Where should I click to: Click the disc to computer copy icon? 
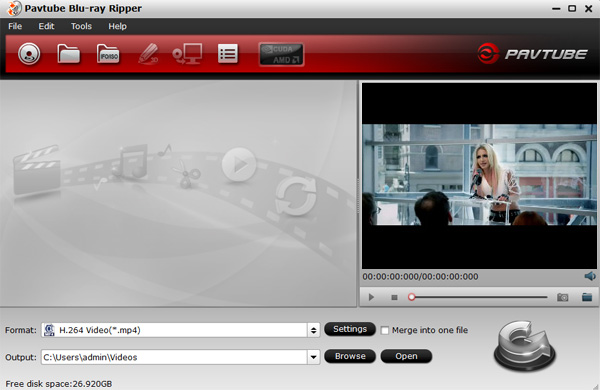(188, 54)
